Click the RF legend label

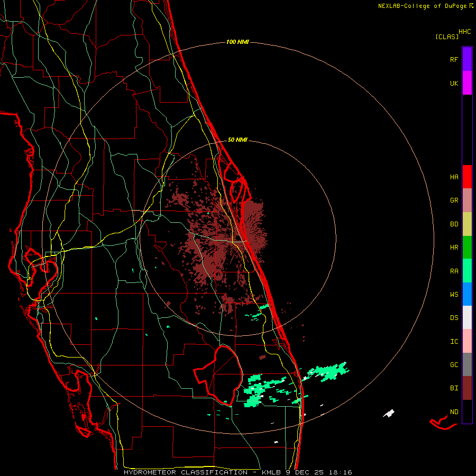[454, 59]
